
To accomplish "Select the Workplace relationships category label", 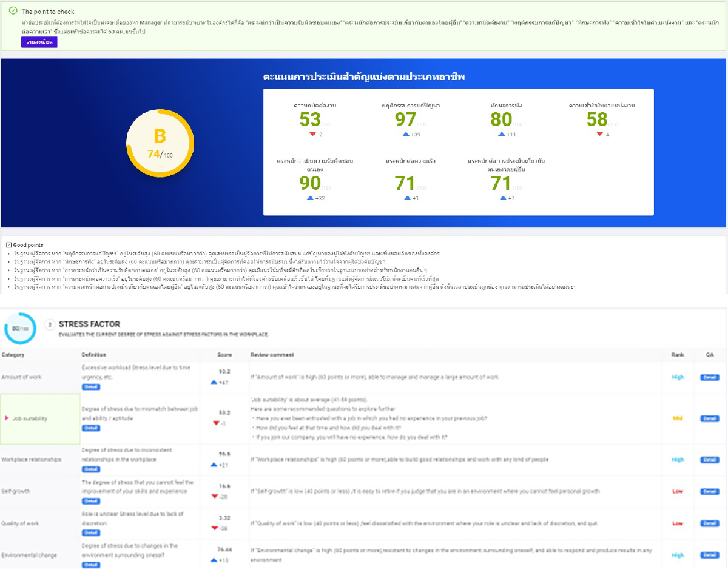I will [32, 460].
